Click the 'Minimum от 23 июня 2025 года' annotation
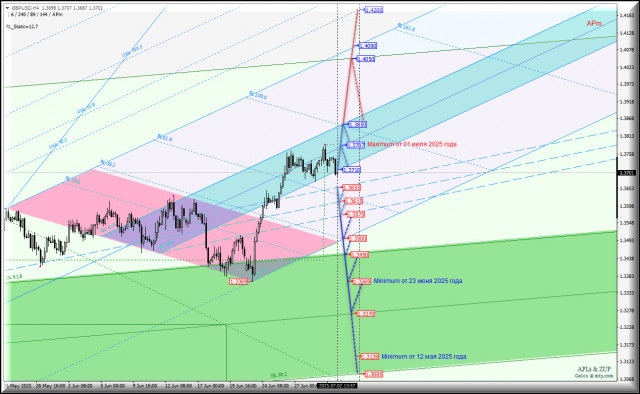 coord(418,281)
